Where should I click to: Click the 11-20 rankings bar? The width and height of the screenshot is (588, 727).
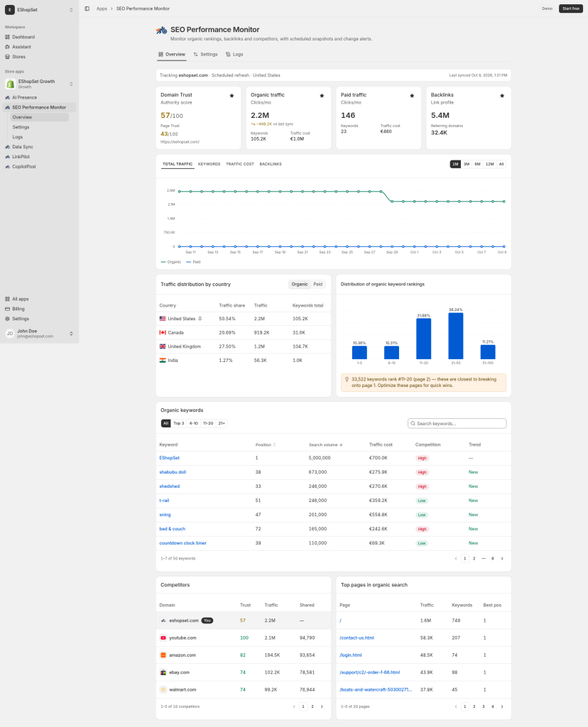coord(423,339)
